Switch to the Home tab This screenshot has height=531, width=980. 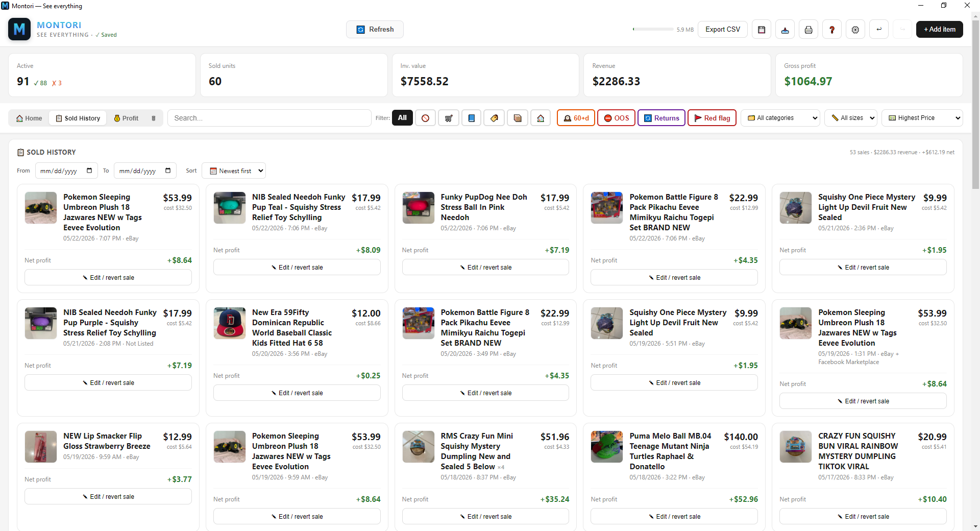[x=29, y=118]
